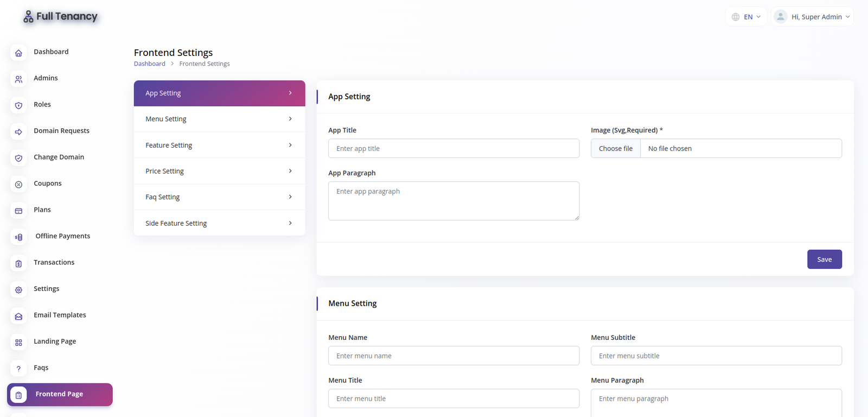
Task: Click the Roles shield icon
Action: pyautogui.click(x=18, y=105)
